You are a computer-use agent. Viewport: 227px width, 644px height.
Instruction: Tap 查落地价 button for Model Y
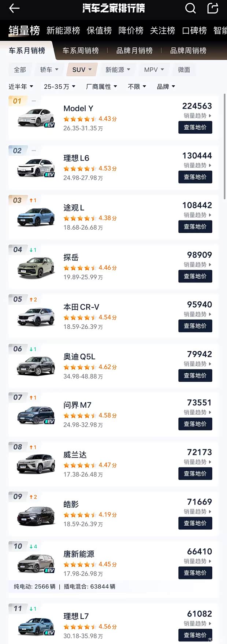click(195, 127)
